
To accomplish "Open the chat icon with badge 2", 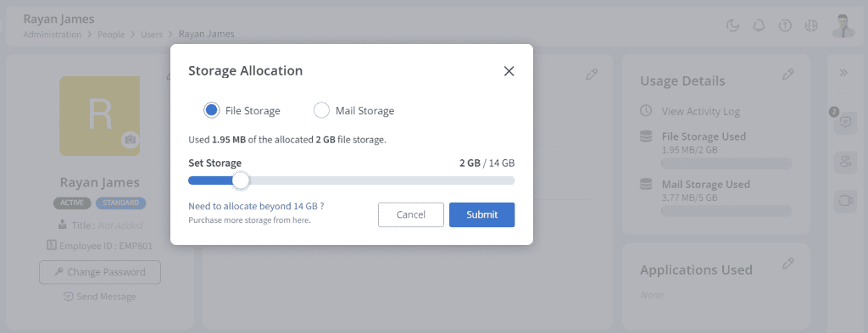I will tap(845, 122).
